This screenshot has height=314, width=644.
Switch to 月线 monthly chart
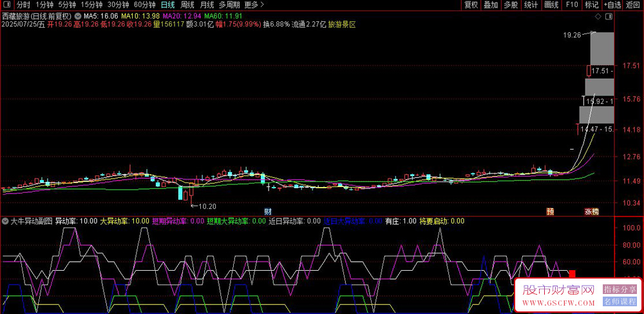(x=206, y=5)
